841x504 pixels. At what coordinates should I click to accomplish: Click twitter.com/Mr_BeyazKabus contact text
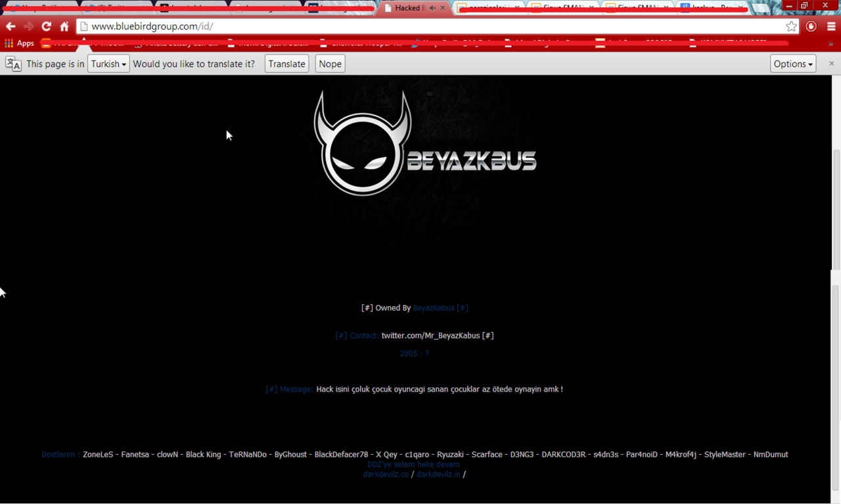point(430,335)
